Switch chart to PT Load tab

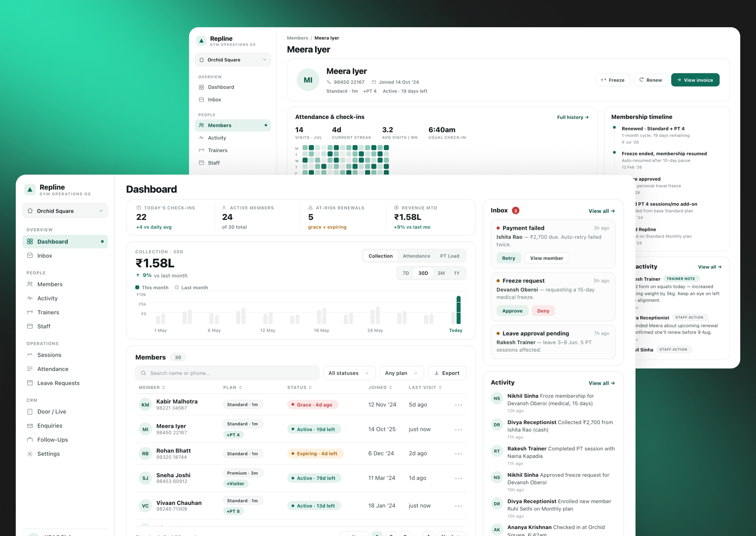[449, 256]
